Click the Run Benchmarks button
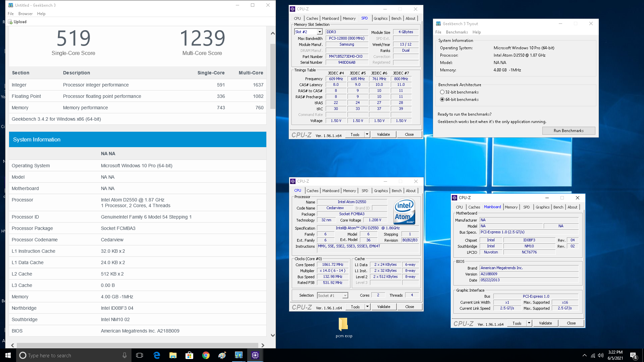Viewport: 644px width, 362px height. click(x=569, y=131)
